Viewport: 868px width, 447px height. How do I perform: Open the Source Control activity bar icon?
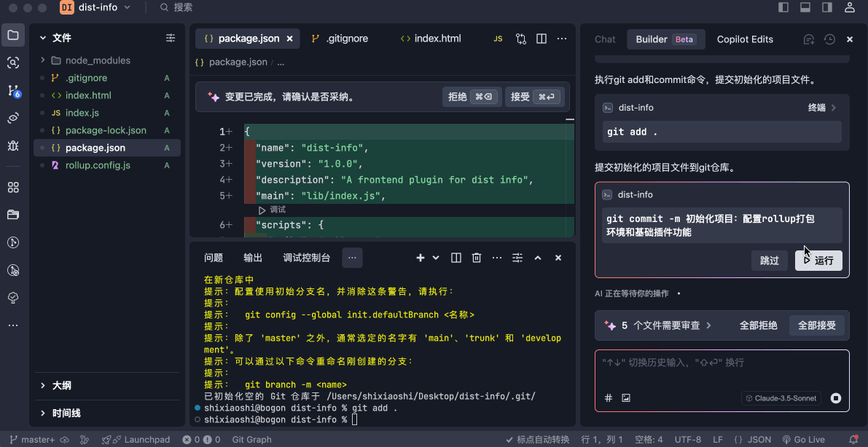(14, 90)
